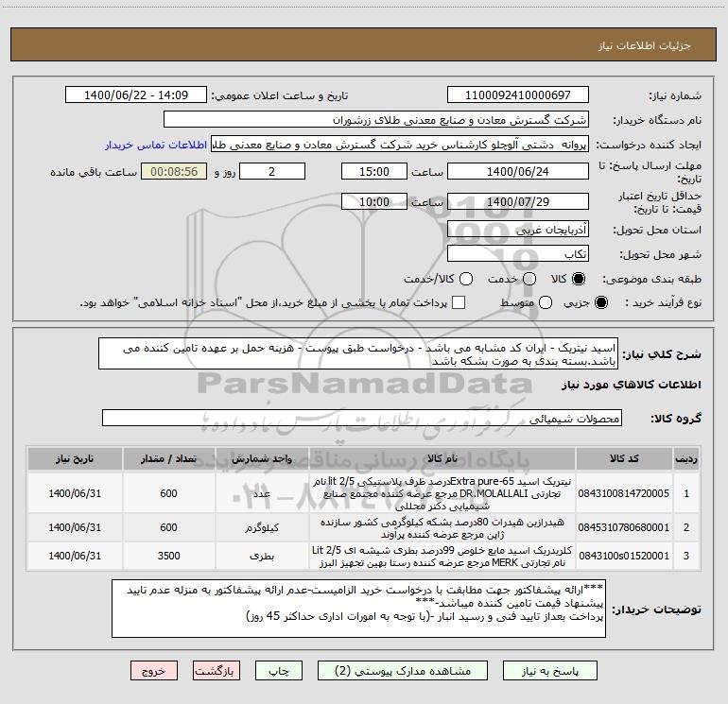Click the اطلاعات کالاهای مورد نیاز section title

tap(632, 385)
